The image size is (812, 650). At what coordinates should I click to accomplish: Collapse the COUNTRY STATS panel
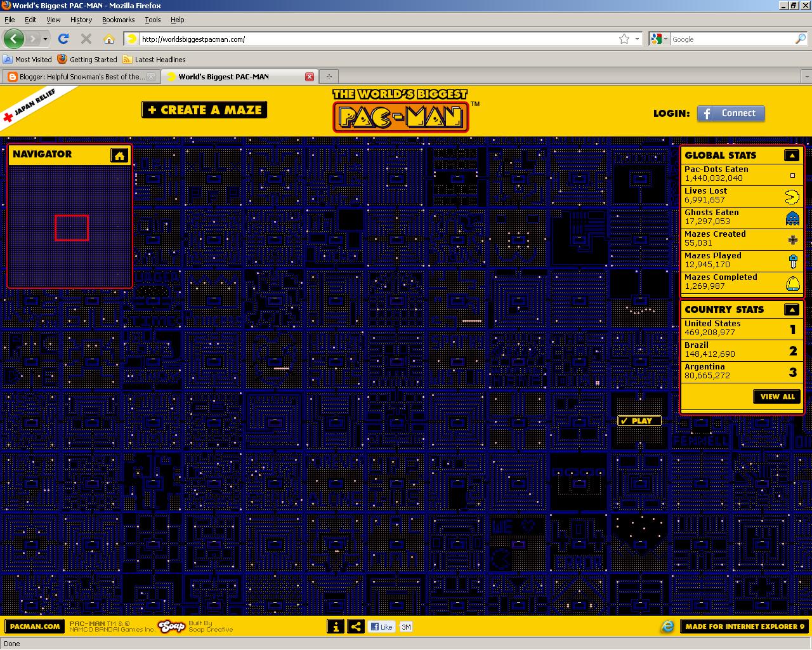(792, 309)
